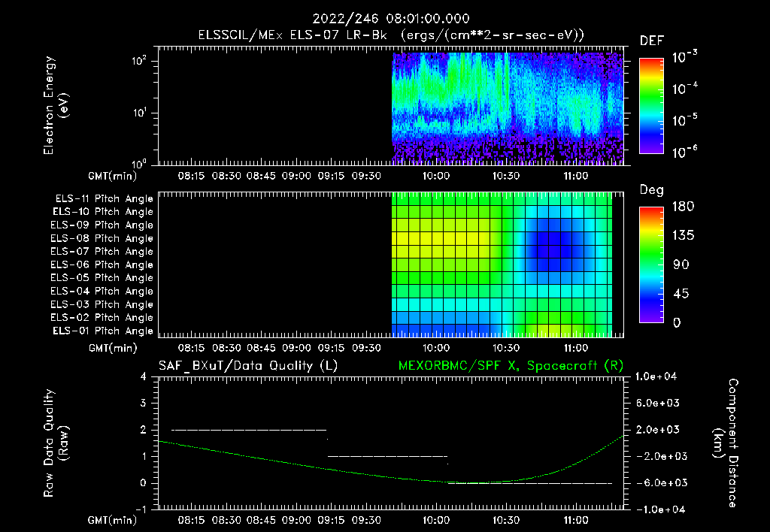
Task: Click the 10:00 tick under spectrogram panel
Action: point(436,176)
